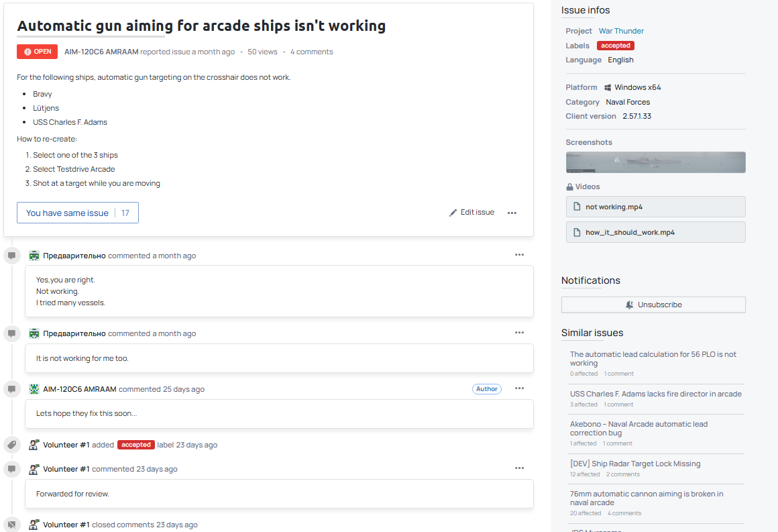
Task: Click the closed comments timeline icon
Action: click(x=12, y=525)
